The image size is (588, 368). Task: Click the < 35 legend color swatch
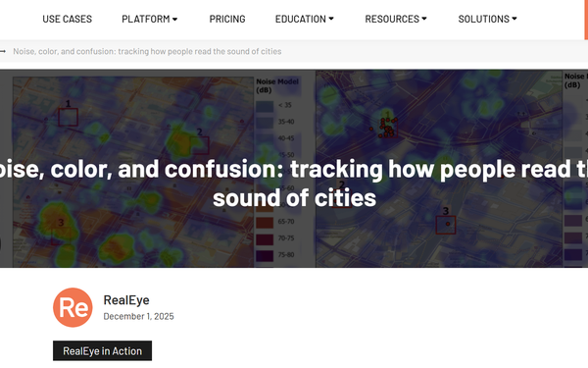[x=265, y=106]
